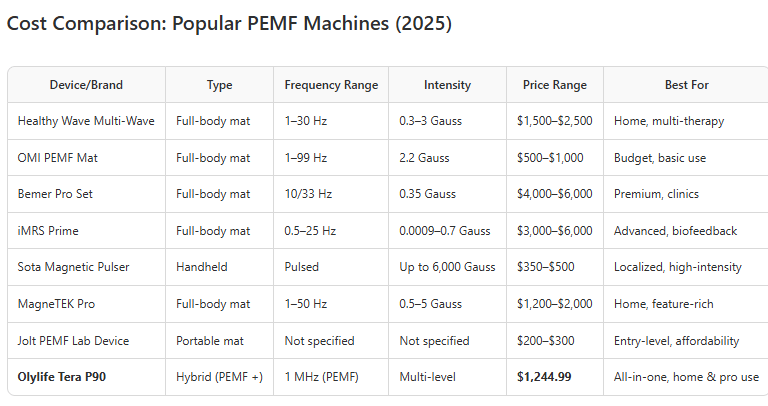The image size is (768, 406).
Task: Click the Advanced, biofeedback cell
Action: (675, 231)
